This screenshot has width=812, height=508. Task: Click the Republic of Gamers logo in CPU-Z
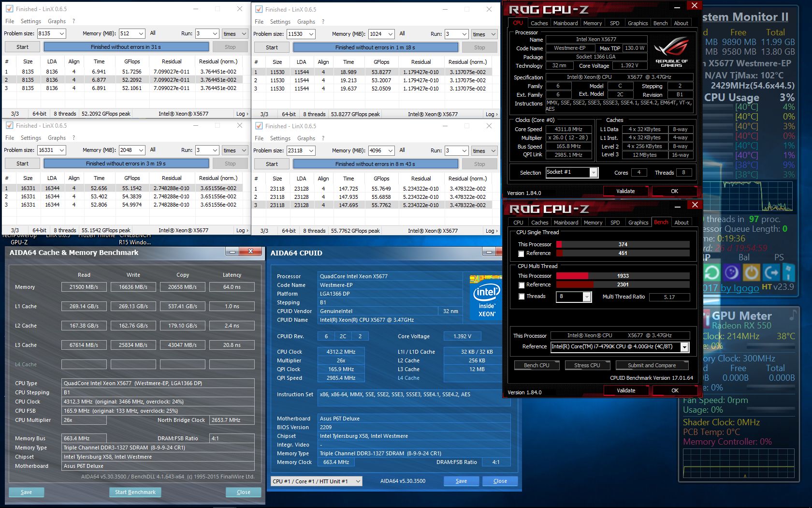(671, 52)
